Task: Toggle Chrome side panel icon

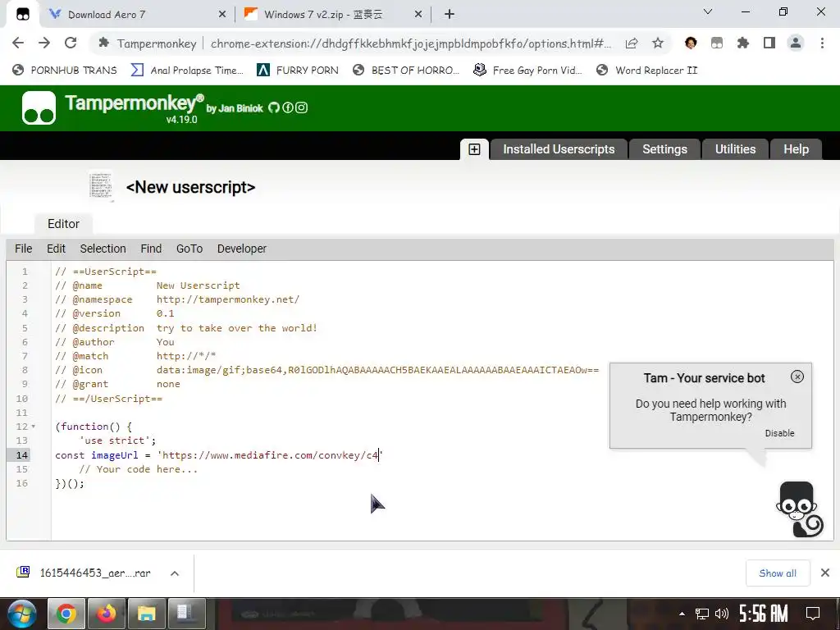Action: (x=769, y=43)
